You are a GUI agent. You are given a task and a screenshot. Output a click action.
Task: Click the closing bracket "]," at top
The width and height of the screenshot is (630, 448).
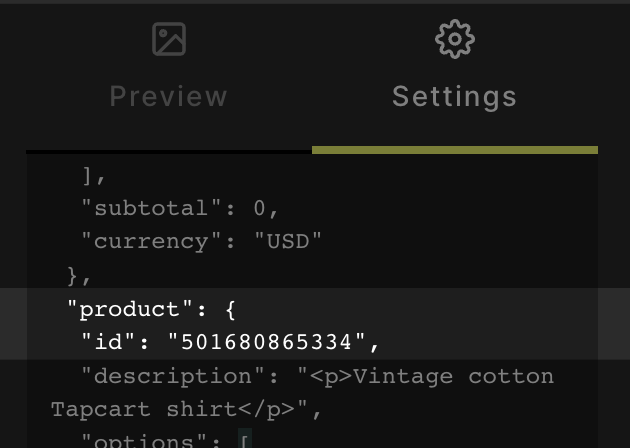[94, 175]
